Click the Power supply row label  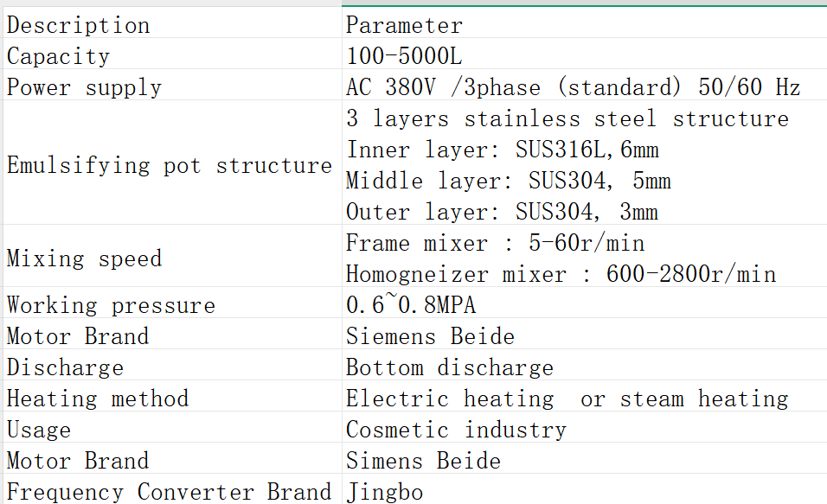click(84, 87)
